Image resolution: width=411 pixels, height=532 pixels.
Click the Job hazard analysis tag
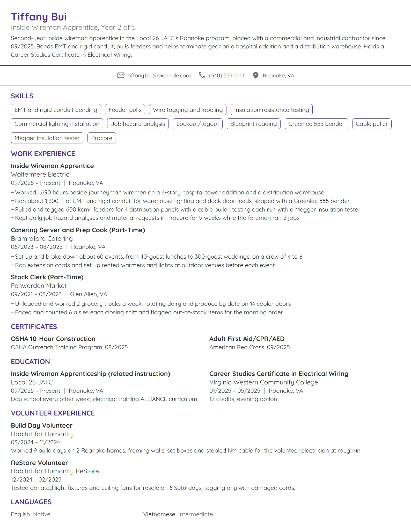138,124
